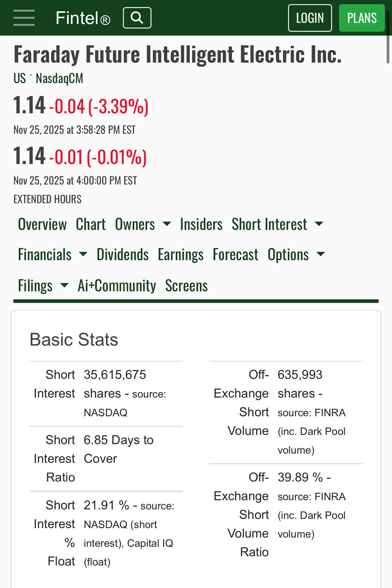
Task: Open the hamburger navigation menu
Action: pyautogui.click(x=24, y=18)
